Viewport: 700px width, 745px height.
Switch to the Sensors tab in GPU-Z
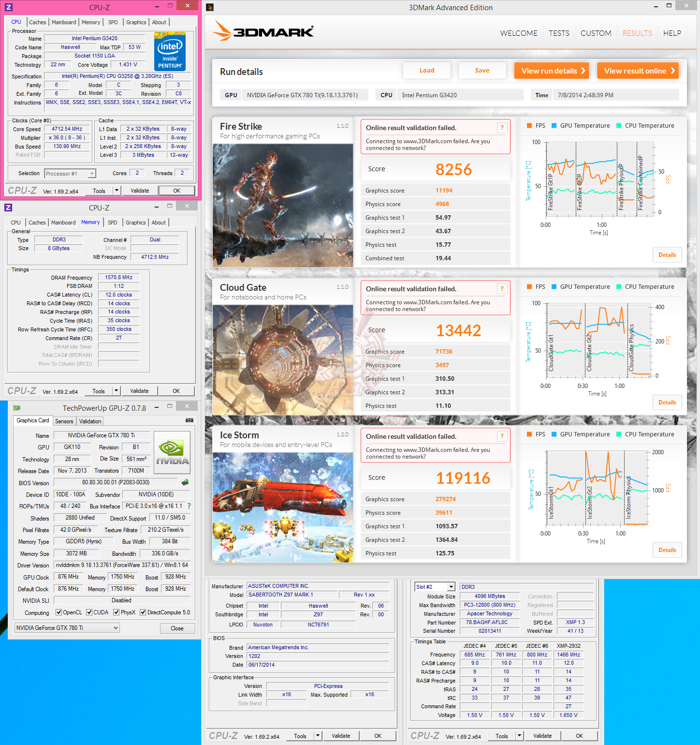pyautogui.click(x=64, y=421)
